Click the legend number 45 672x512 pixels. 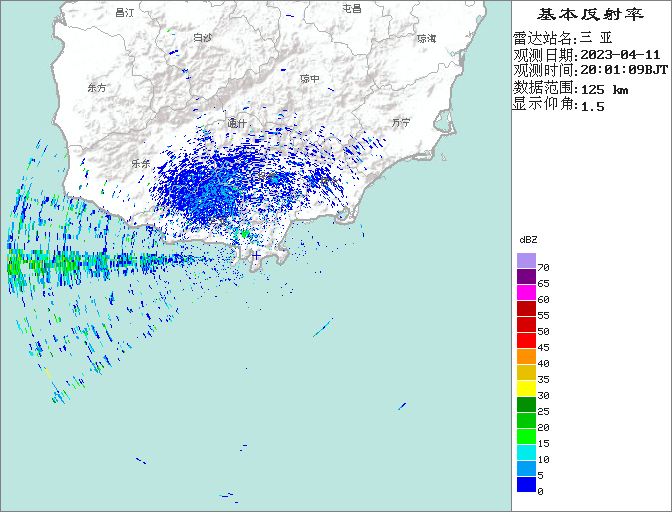coord(543,347)
